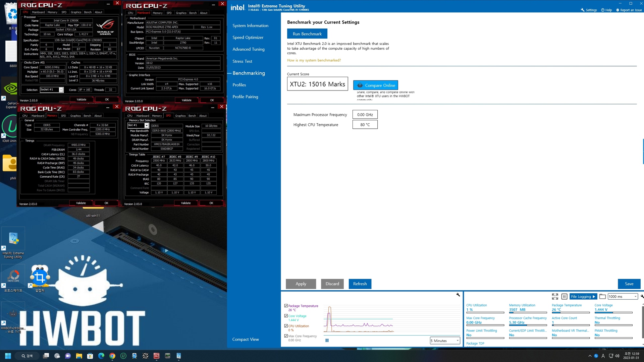Open the 1000 ms sampling interval dropdown
Screen dimensions: 644x362
point(623,296)
